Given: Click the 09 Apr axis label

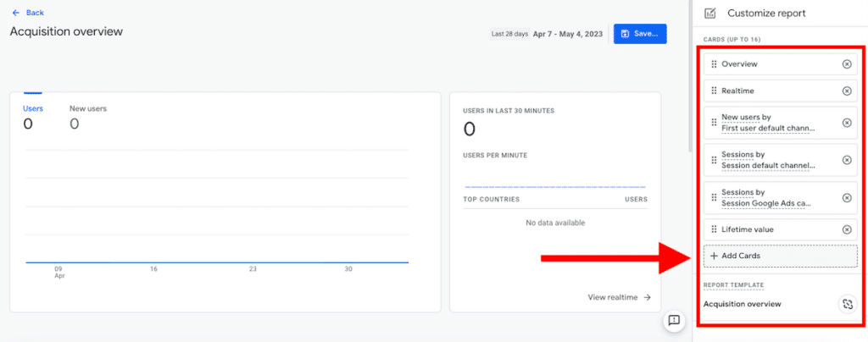Looking at the screenshot, I should pos(58,272).
